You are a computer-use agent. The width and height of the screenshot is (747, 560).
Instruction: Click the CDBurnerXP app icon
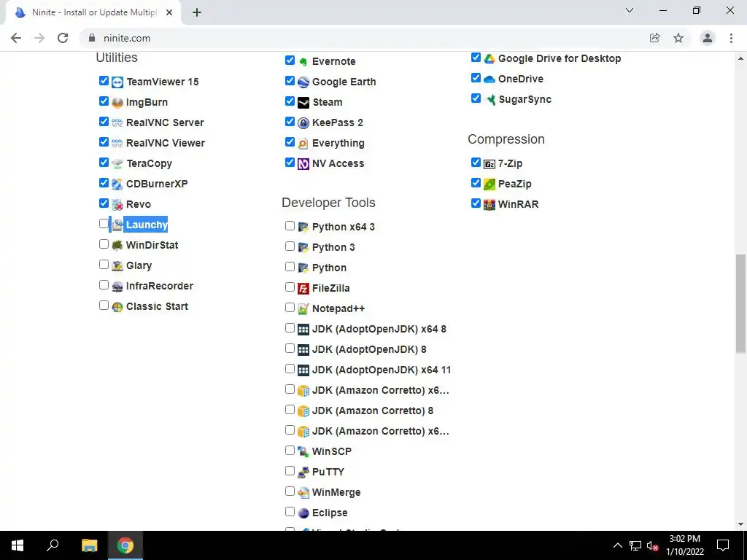(117, 184)
